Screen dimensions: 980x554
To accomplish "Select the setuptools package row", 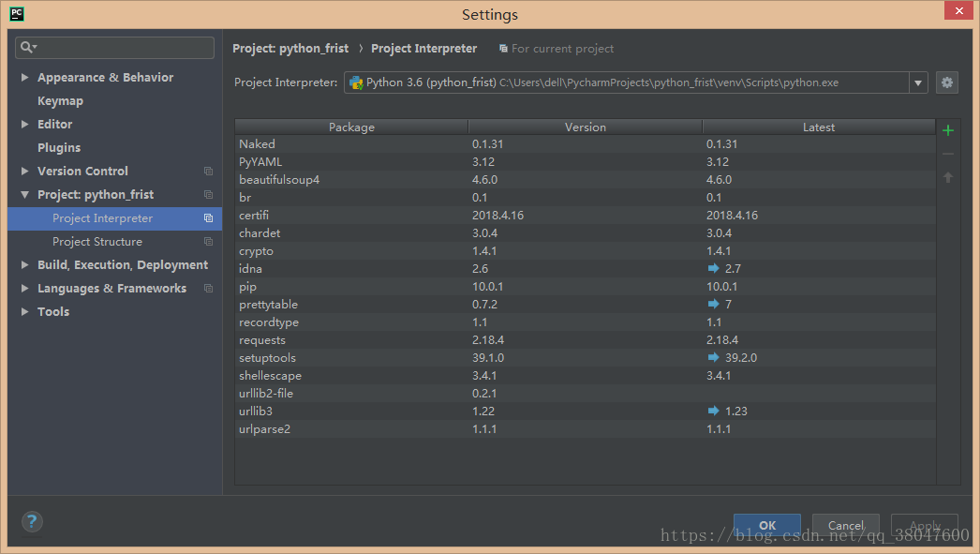I will pyautogui.click(x=585, y=358).
